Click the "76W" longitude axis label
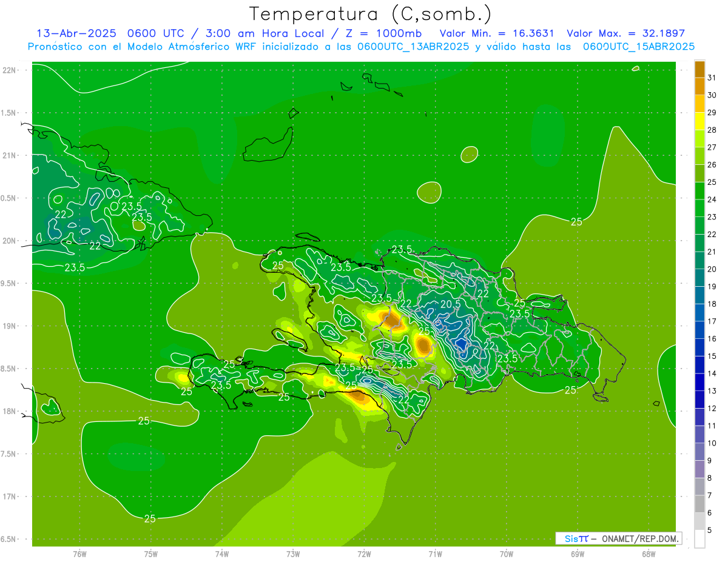Screen dimensions: 728x562 click(x=79, y=554)
